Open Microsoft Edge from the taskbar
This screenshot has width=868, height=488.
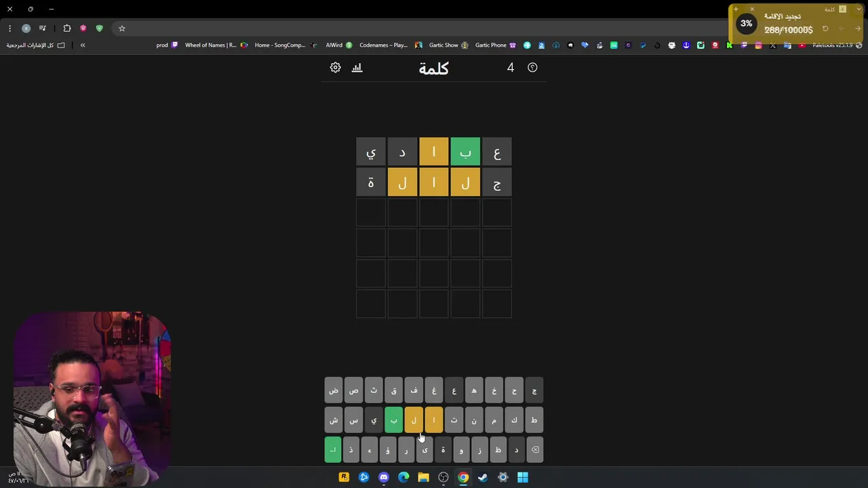403,477
